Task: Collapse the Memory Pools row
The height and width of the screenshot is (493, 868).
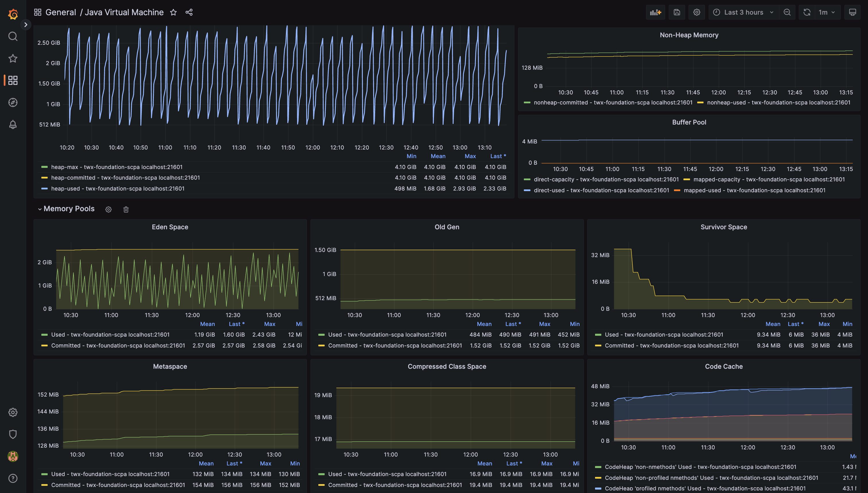Action: (x=69, y=209)
